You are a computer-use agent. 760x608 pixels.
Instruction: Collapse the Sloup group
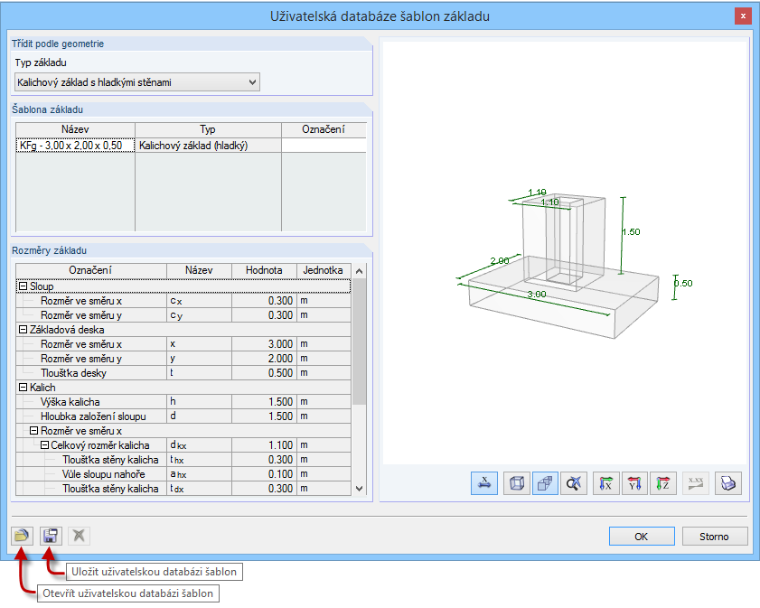[23, 286]
